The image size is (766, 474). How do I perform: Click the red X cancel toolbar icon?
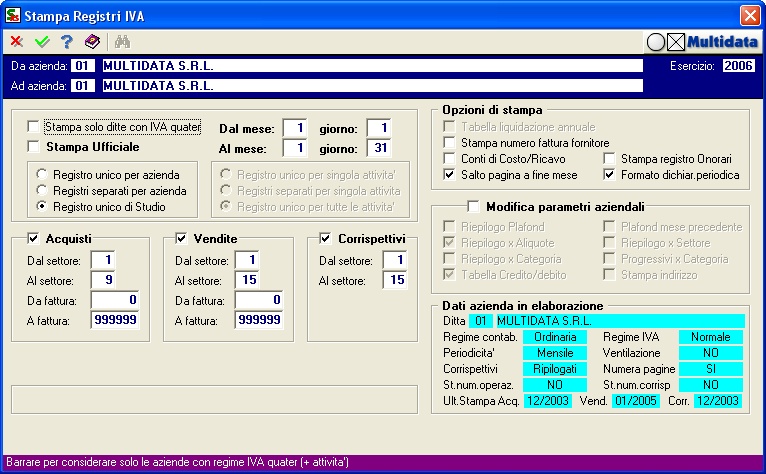(17, 42)
